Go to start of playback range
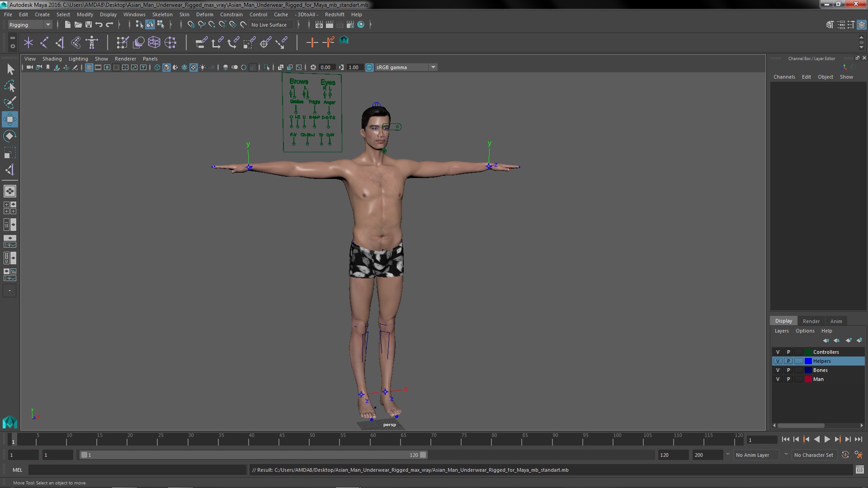Image resolution: width=868 pixels, height=488 pixels. click(x=785, y=439)
